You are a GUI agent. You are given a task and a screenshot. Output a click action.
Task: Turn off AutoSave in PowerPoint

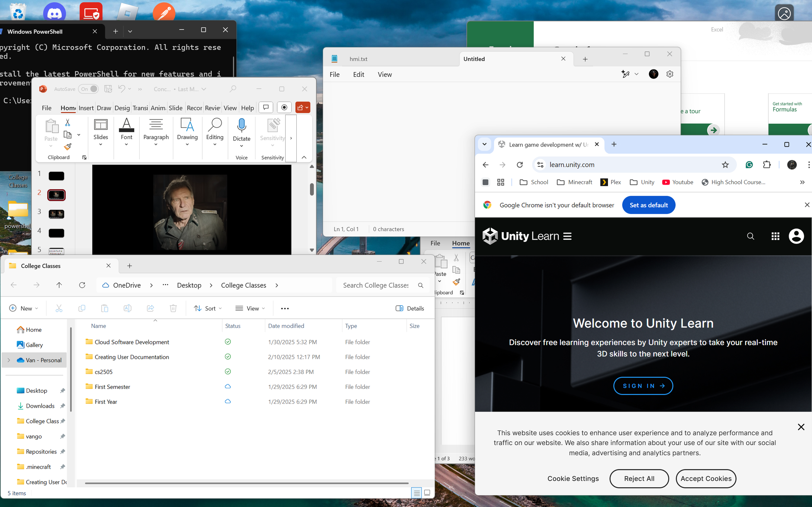[x=88, y=89]
